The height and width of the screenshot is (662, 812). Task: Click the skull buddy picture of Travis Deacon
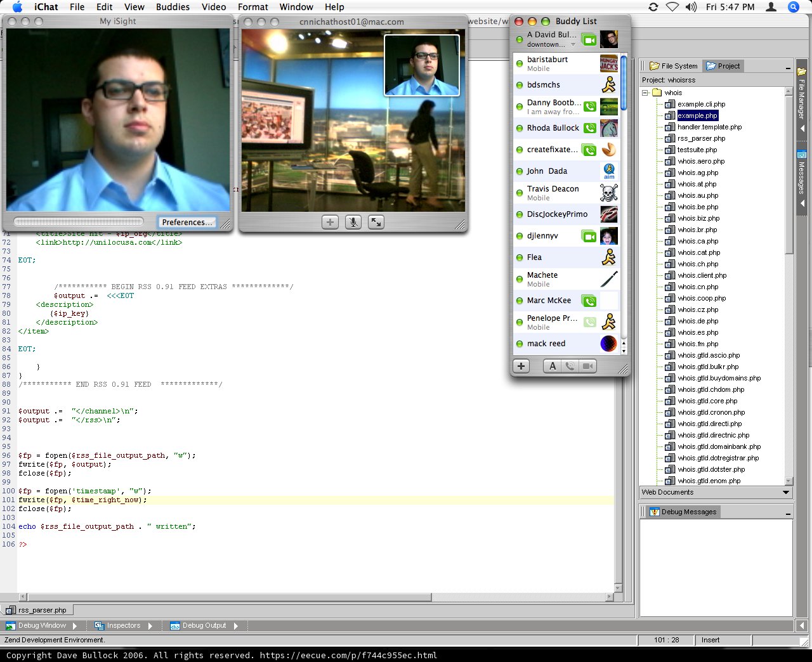[609, 193]
